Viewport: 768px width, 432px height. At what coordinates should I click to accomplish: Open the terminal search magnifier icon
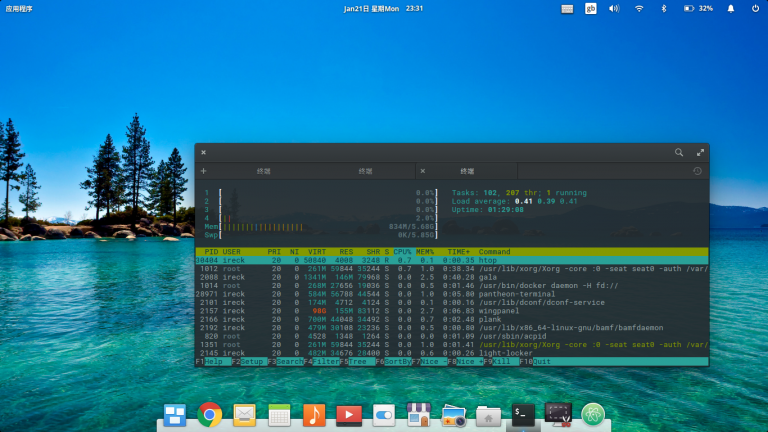click(x=679, y=152)
